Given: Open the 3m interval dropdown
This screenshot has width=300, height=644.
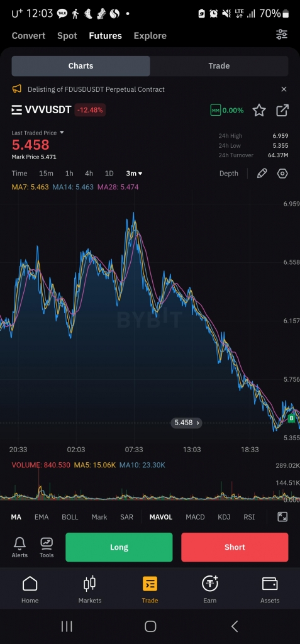Looking at the screenshot, I should 135,174.
